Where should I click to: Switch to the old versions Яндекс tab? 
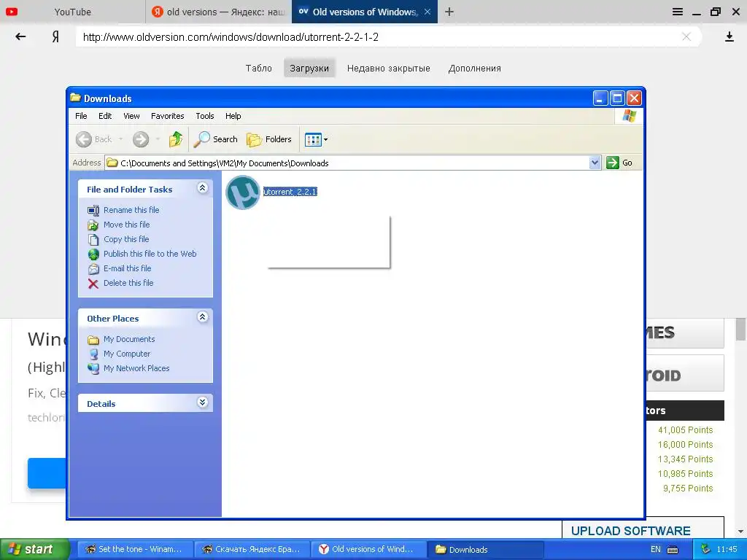pos(218,12)
